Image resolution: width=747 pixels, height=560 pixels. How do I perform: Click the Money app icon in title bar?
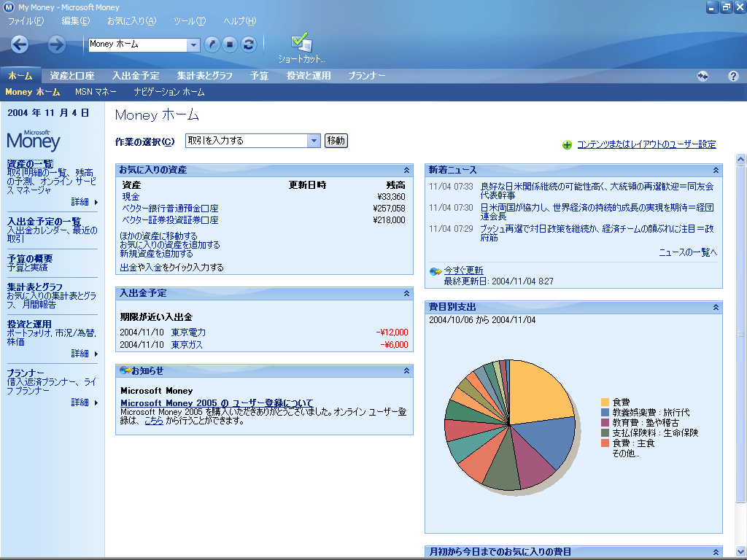(x=9, y=7)
